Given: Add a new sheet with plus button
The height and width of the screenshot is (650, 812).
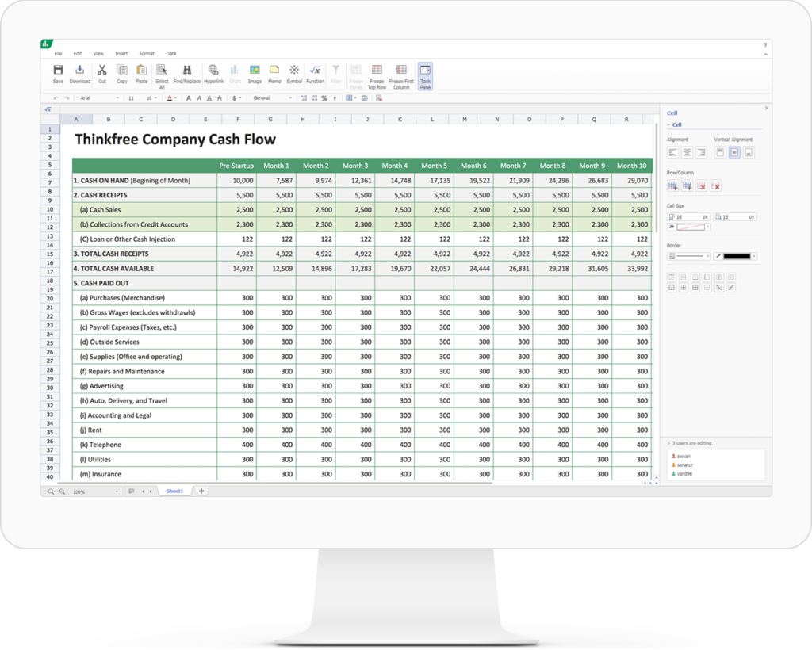Looking at the screenshot, I should pyautogui.click(x=201, y=491).
